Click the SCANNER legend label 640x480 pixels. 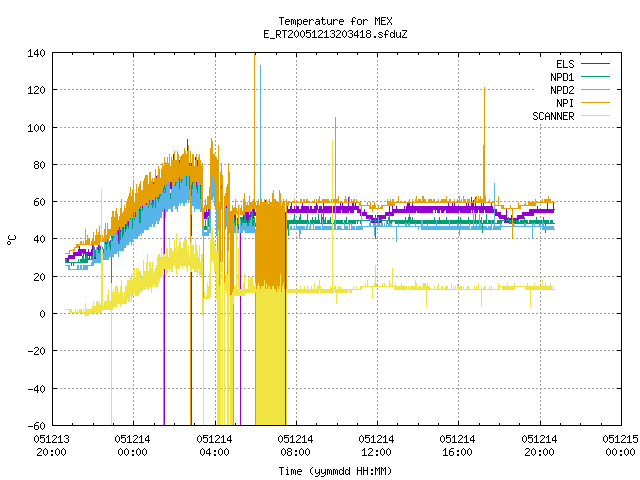pos(553,116)
